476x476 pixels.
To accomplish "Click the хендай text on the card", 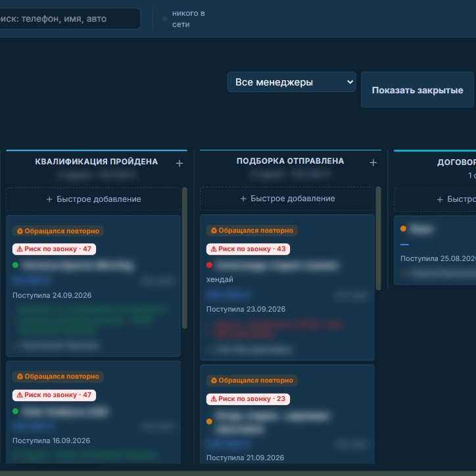I will (x=220, y=279).
